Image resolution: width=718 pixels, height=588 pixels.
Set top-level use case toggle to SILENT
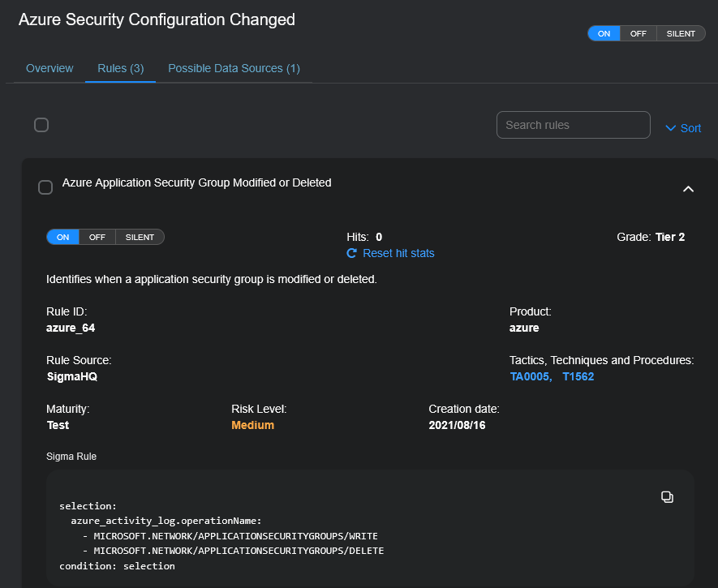point(681,33)
